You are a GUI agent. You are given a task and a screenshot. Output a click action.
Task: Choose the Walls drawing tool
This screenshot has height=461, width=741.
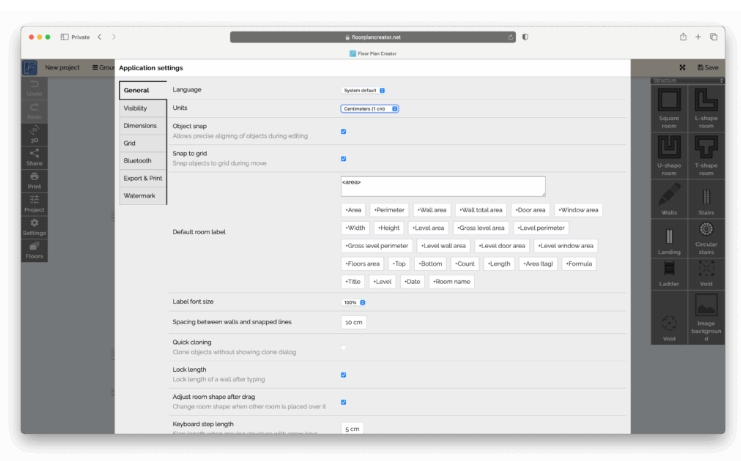(x=669, y=199)
